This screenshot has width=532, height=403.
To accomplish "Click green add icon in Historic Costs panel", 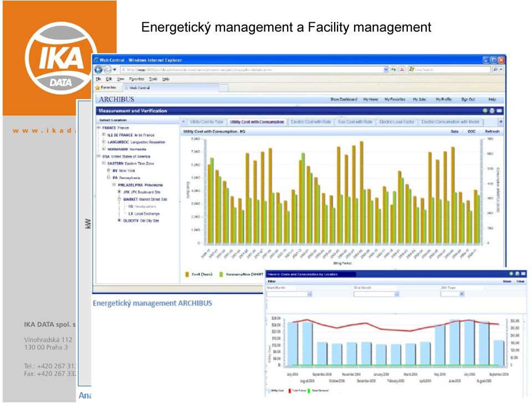I will click(511, 273).
